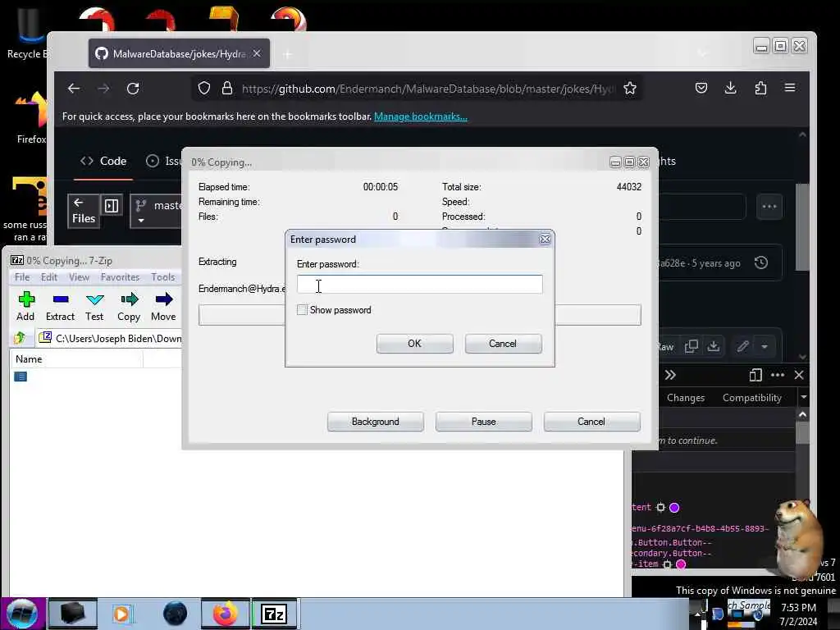View the file commit history icon
The image size is (840, 630).
coord(761,262)
